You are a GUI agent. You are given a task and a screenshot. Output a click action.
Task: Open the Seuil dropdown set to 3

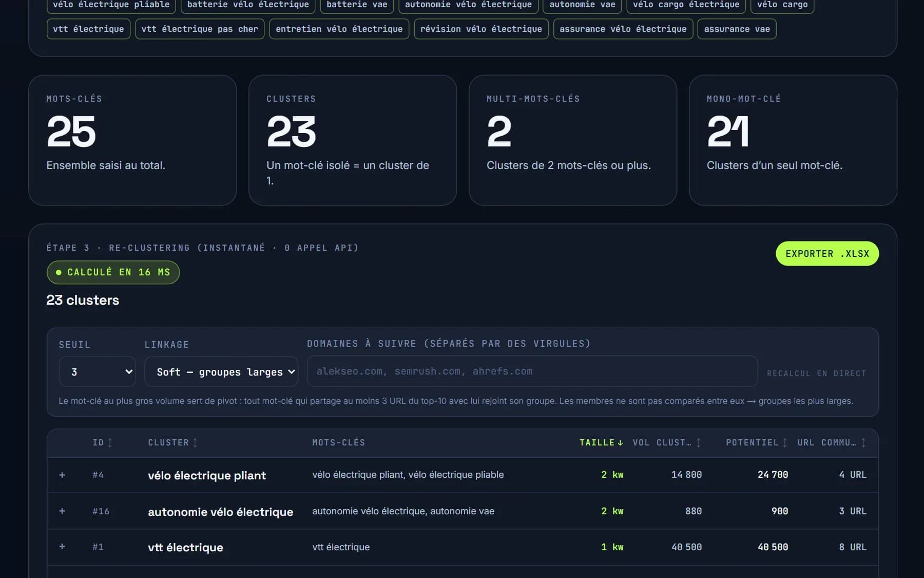[x=98, y=371]
